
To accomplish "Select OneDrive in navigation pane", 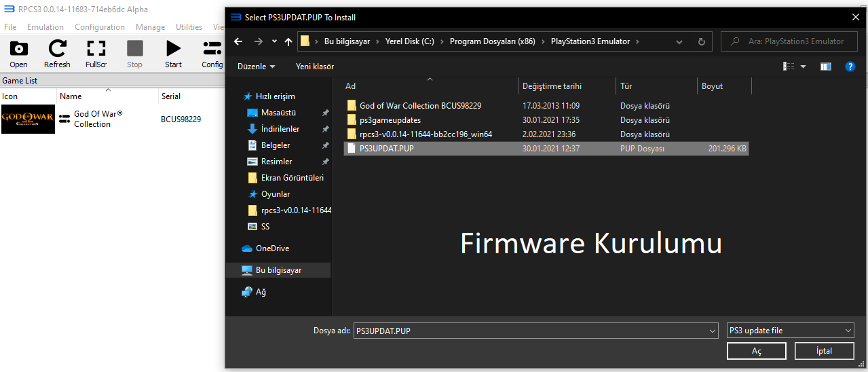I will tap(272, 248).
